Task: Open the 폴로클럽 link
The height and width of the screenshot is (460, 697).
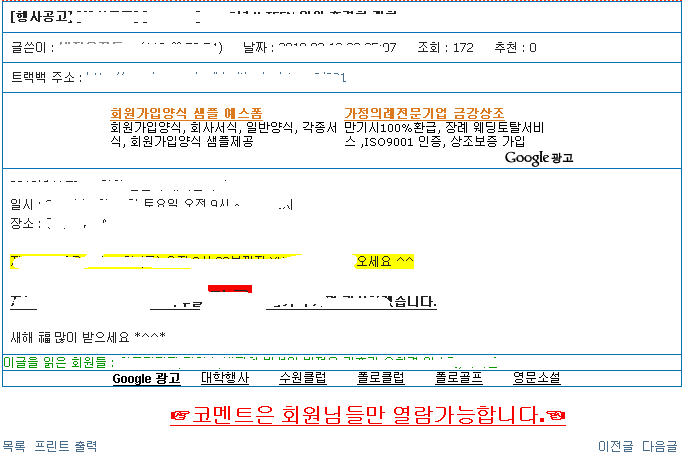Action: click(381, 378)
